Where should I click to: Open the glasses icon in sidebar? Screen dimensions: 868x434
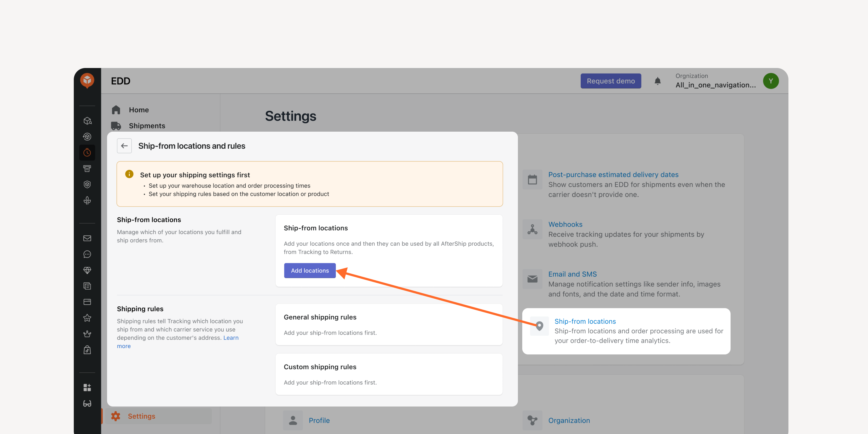87,403
